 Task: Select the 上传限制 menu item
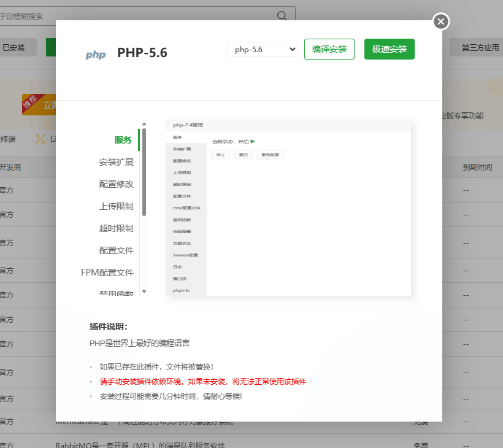coord(116,206)
